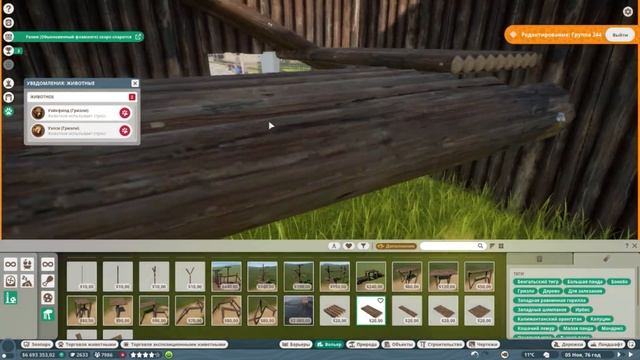
Task: Switch to the tags tab with pencil icon
Action: (607, 259)
